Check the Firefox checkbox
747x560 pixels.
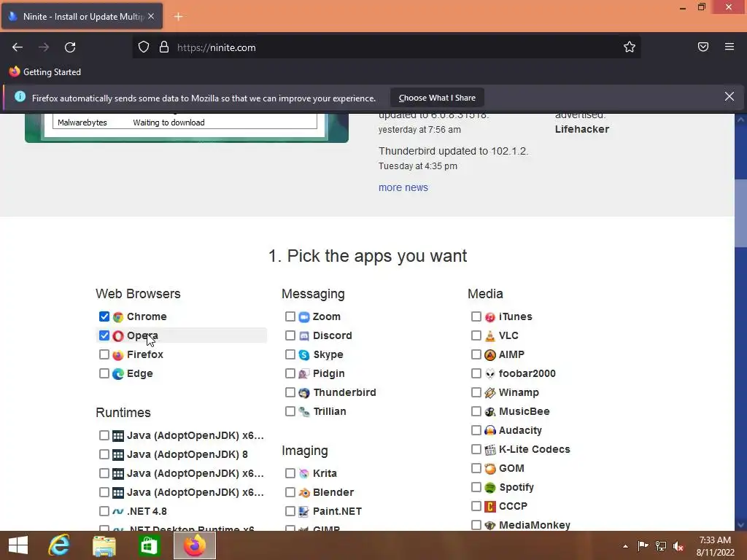104,354
